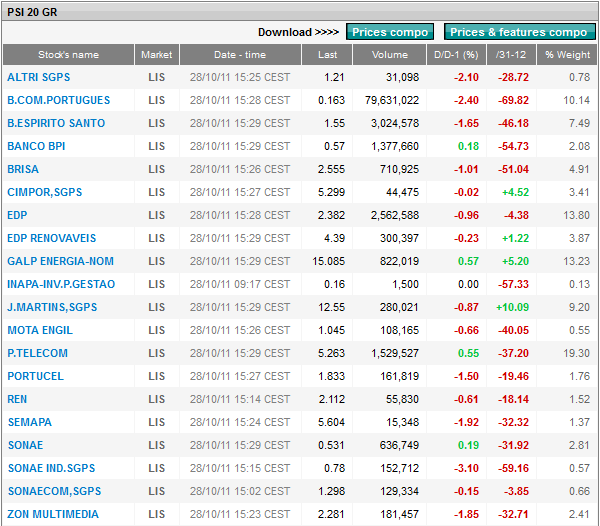Open ZON MULTIMEDIA stock page
600x526 pixels.
[x=53, y=514]
